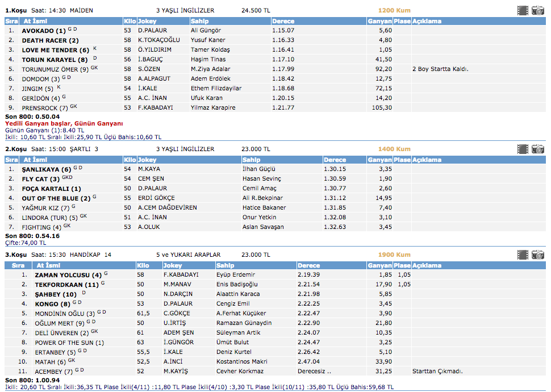
Task: Open the photo camera icon for 1. Koşu
Action: point(538,10)
